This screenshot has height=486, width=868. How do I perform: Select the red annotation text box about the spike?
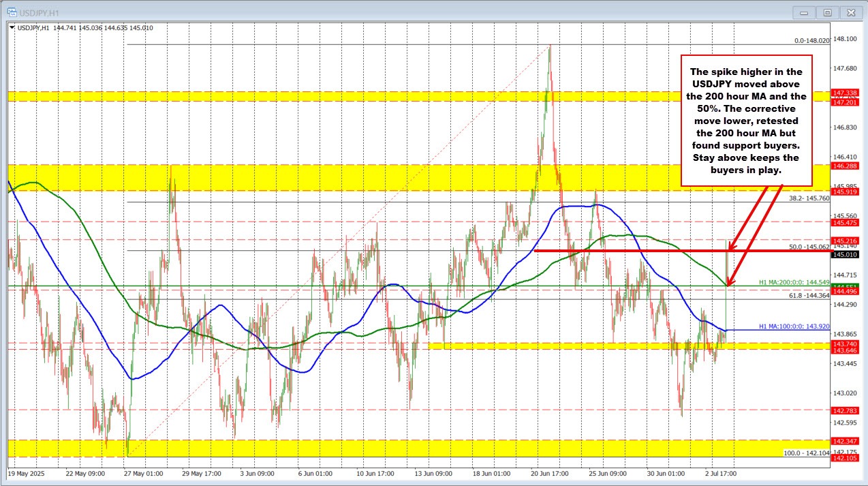pos(746,121)
